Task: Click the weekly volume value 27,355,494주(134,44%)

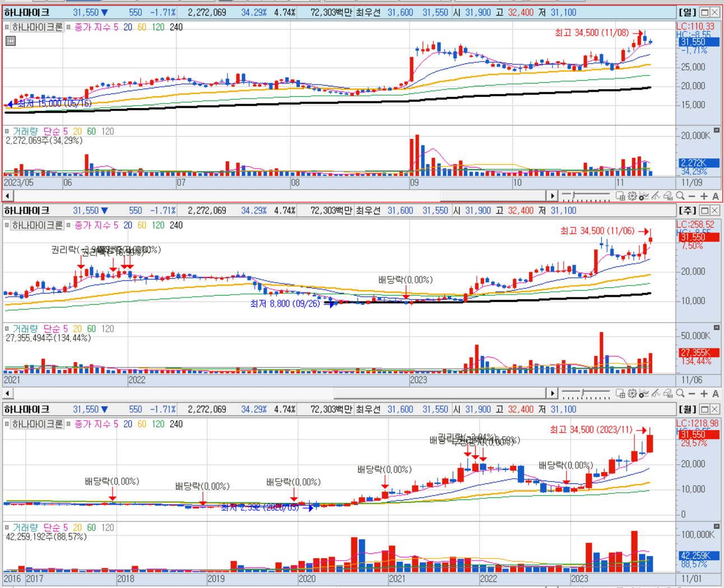Action: pos(48,338)
